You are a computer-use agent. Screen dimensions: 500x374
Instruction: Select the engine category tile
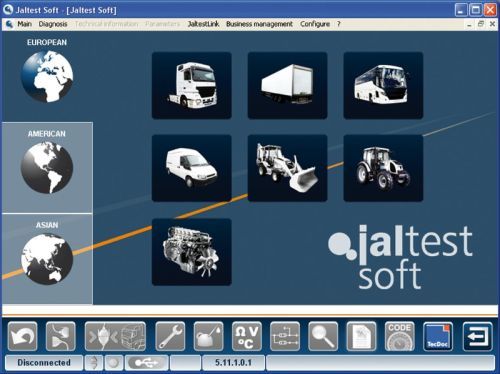pyautogui.click(x=192, y=252)
